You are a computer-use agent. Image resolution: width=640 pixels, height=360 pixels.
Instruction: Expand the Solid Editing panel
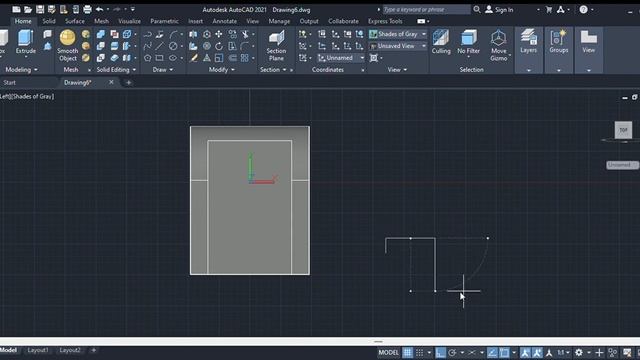(x=116, y=70)
